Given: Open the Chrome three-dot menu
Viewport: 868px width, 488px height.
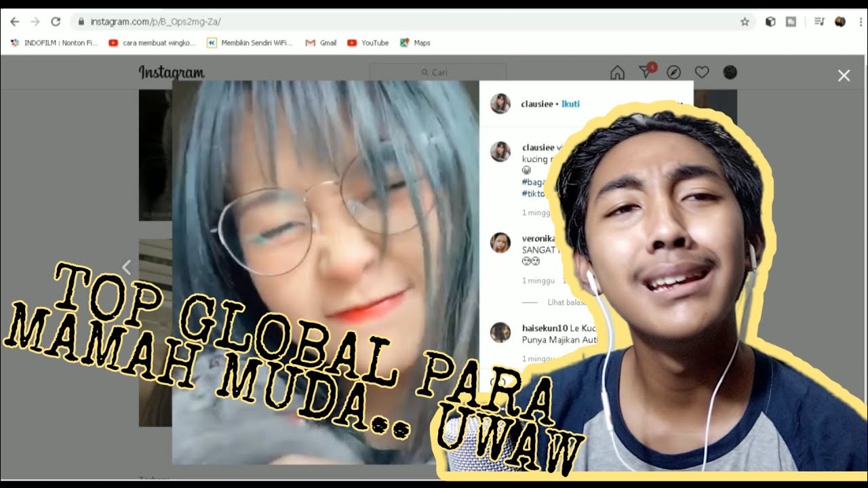Looking at the screenshot, I should tap(859, 22).
